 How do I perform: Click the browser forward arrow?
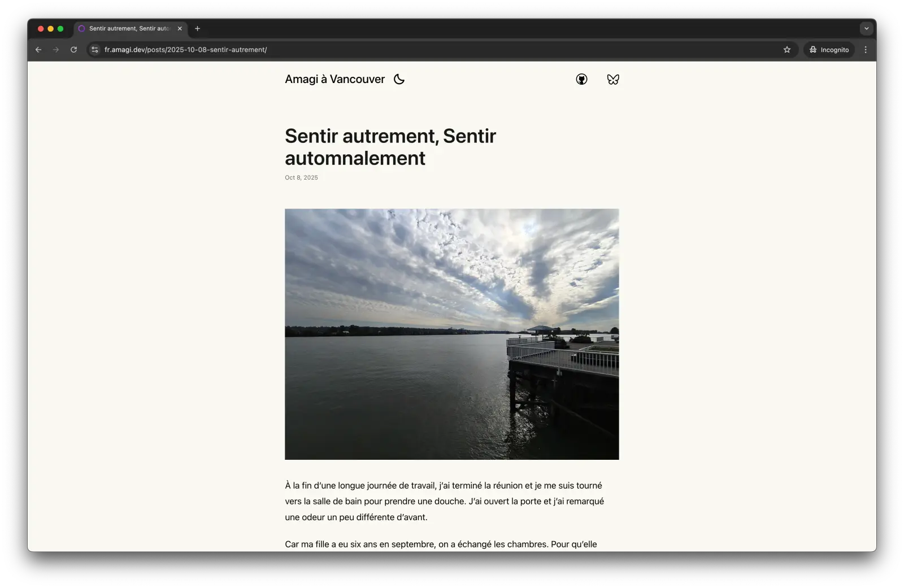56,50
